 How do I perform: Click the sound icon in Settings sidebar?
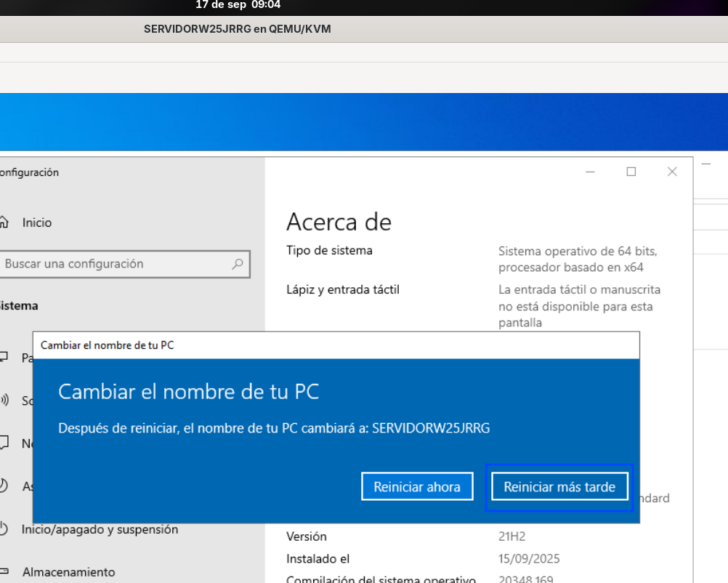pyautogui.click(x=4, y=400)
